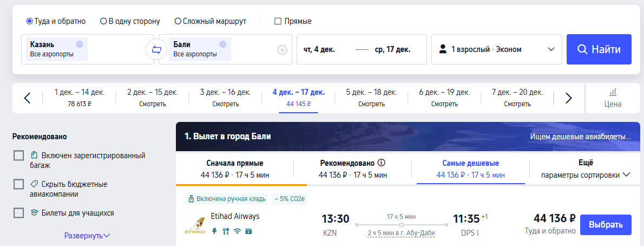Add another destination with plus icon

pos(282,50)
